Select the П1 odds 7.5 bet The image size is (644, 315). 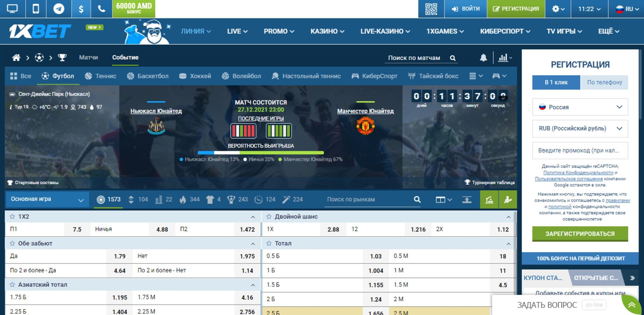[77, 230]
